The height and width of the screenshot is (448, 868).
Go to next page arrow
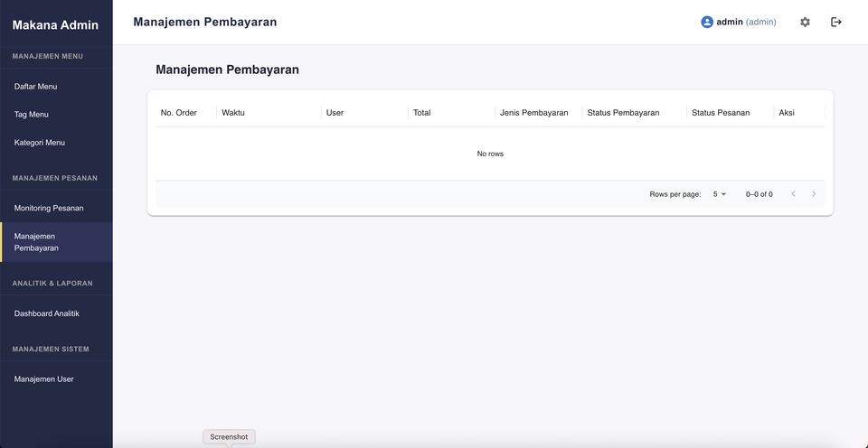(x=814, y=194)
